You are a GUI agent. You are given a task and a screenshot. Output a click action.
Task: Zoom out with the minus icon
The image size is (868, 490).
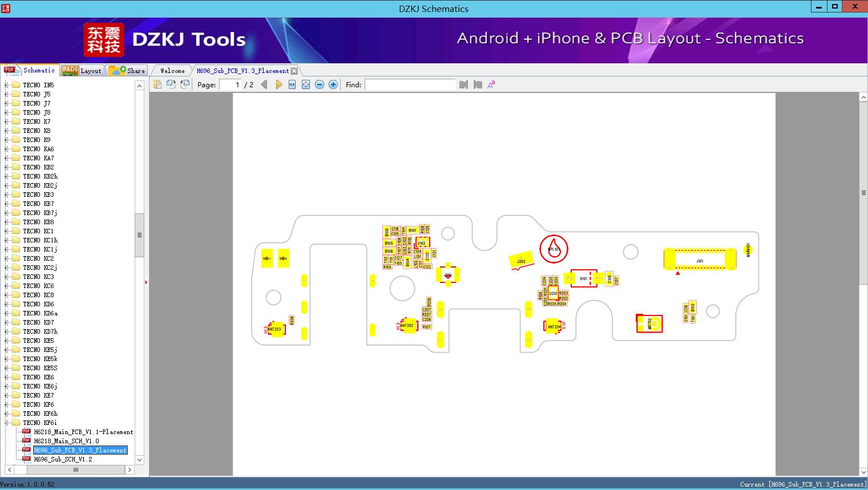tap(320, 84)
